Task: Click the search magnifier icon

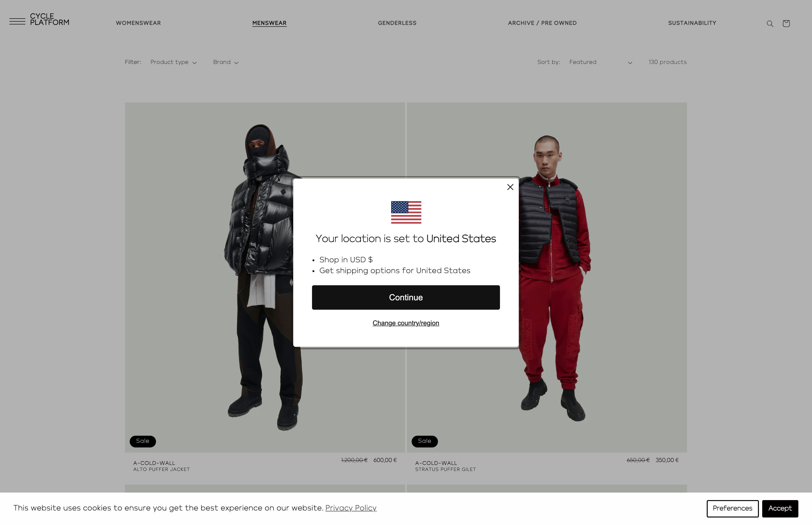Action: click(770, 24)
